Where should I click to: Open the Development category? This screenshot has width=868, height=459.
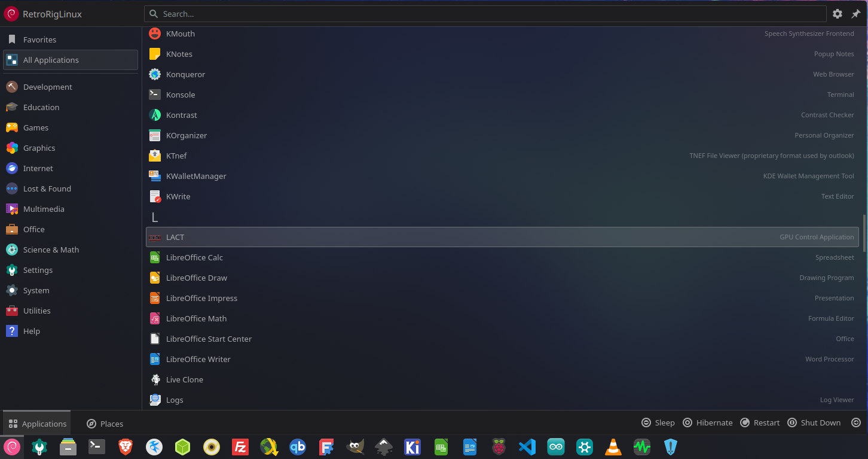click(x=47, y=87)
